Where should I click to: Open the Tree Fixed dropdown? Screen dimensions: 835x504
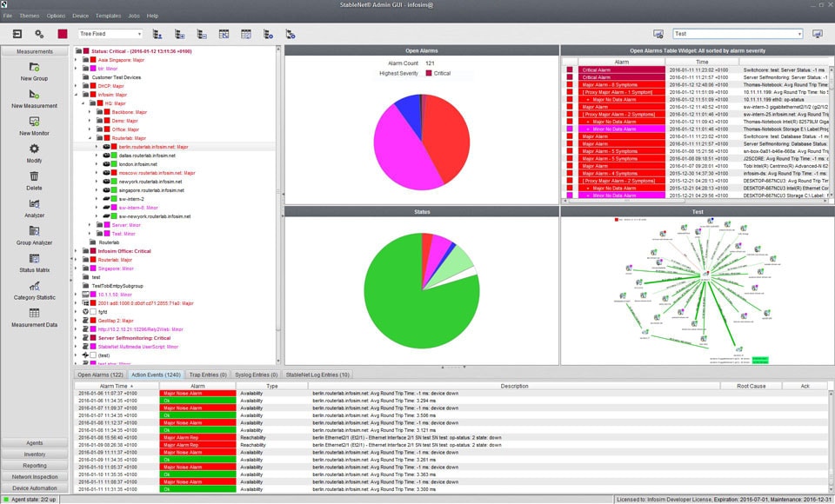pos(110,34)
